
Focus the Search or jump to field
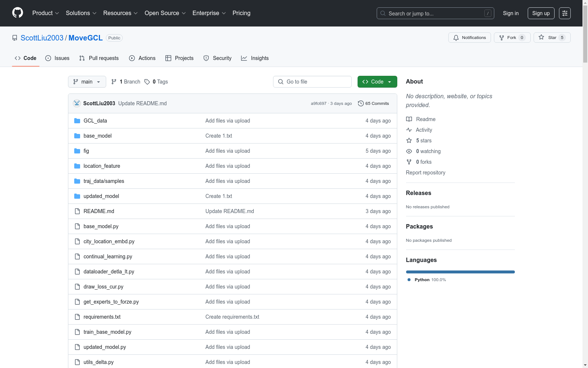click(x=435, y=13)
